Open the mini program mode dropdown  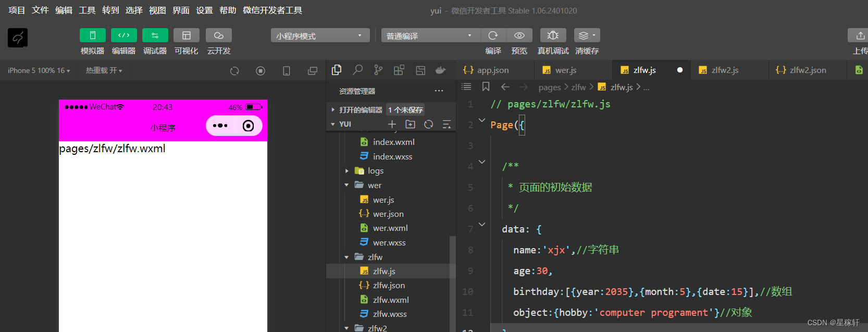pyautogui.click(x=320, y=35)
